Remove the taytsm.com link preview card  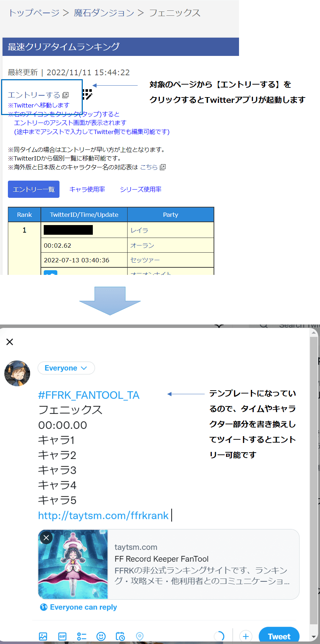tap(46, 538)
